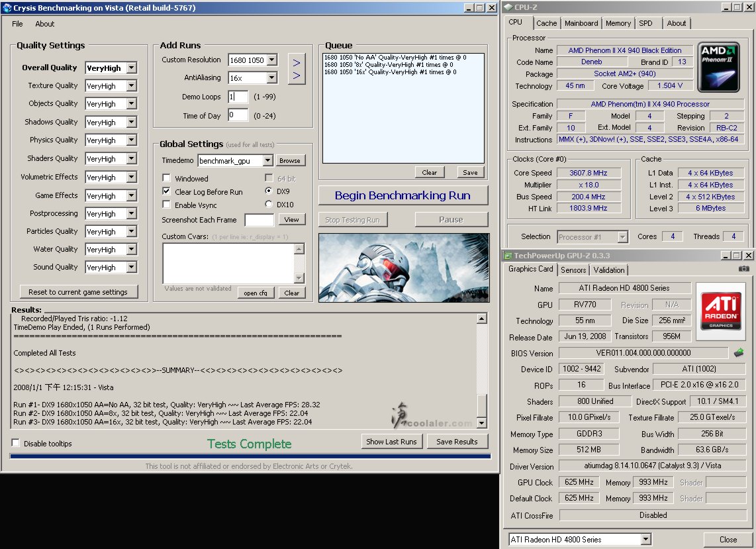Expand the Objects Quality dropdown
756x549 pixels.
click(132, 104)
